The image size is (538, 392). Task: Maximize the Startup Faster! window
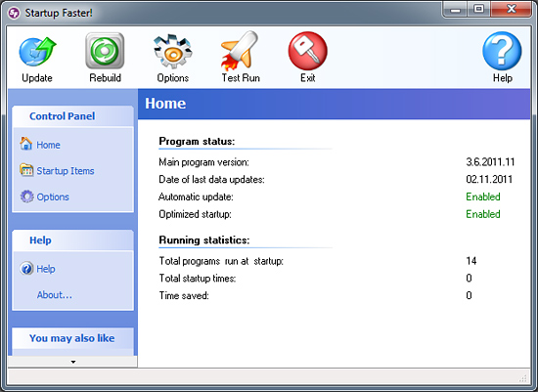click(478, 9)
